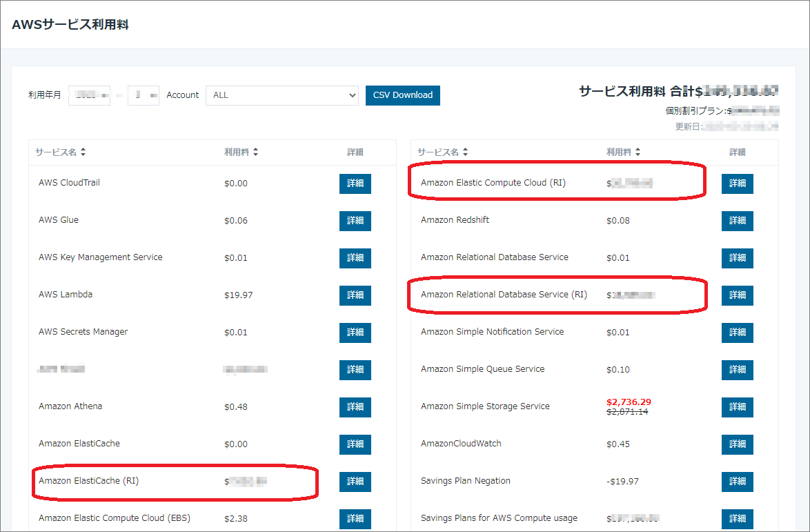View Amazon Relational Database Service (RI) details

(737, 295)
